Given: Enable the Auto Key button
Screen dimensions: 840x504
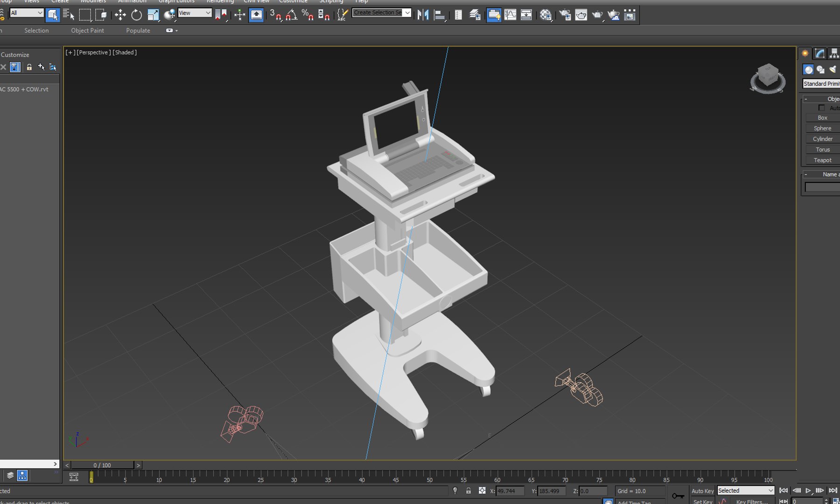Looking at the screenshot, I should click(x=702, y=491).
